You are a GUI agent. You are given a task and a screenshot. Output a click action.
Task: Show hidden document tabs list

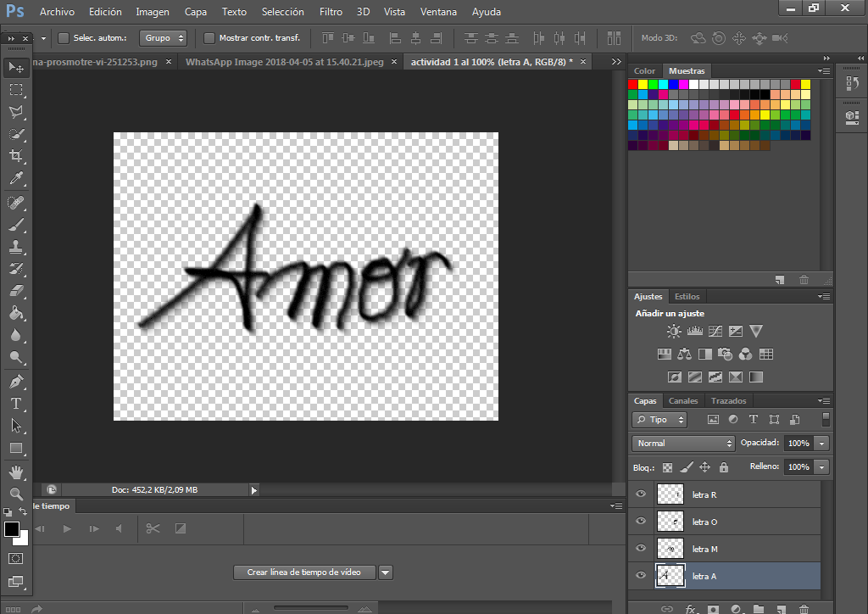(616, 61)
